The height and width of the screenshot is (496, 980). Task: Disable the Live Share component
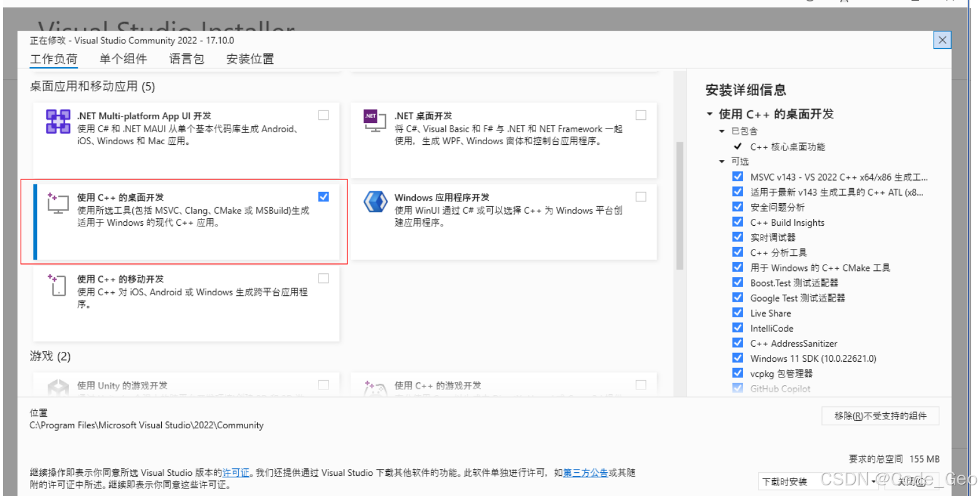[737, 312]
